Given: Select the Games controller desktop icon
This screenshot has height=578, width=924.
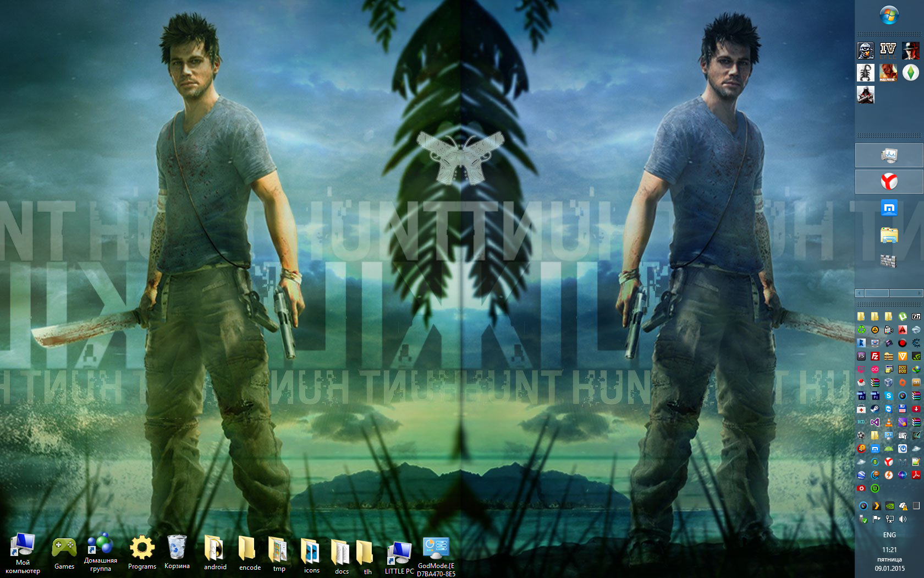Looking at the screenshot, I should (x=64, y=553).
